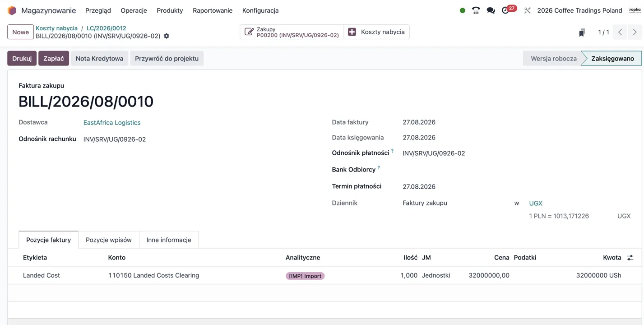The image size is (644, 325).
Task: Open the Przegląd menu
Action: coord(98,10)
